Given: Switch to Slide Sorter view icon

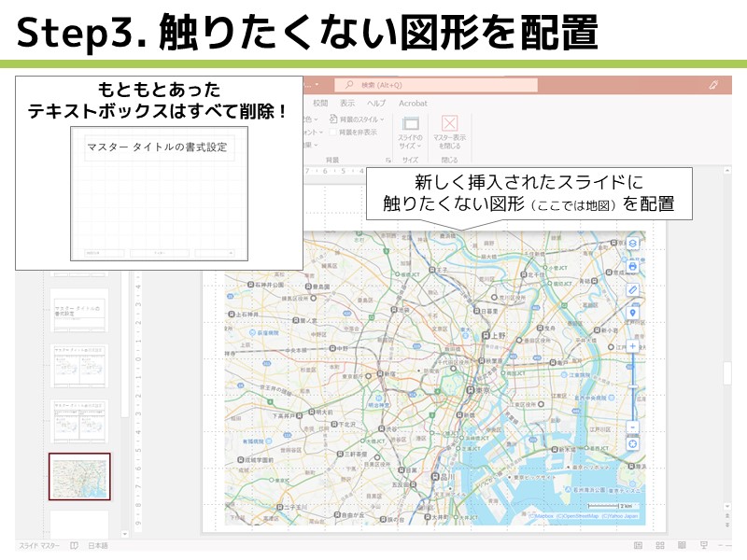Looking at the screenshot, I should [x=660, y=546].
